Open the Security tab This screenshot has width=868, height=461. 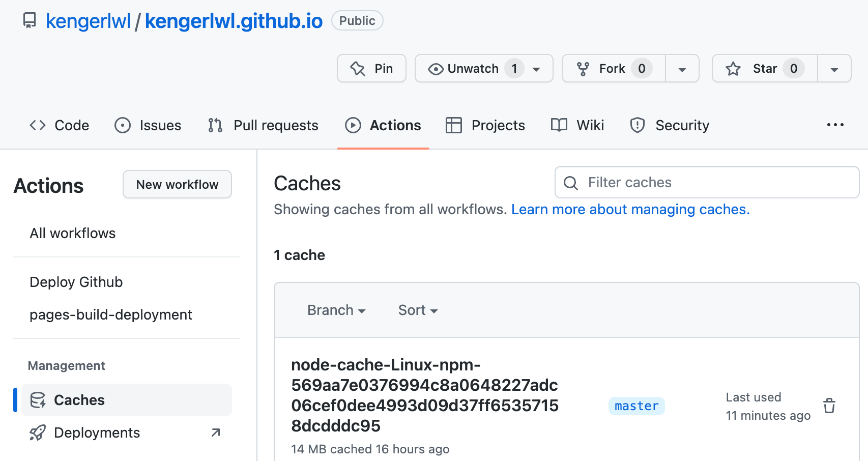[x=670, y=125]
